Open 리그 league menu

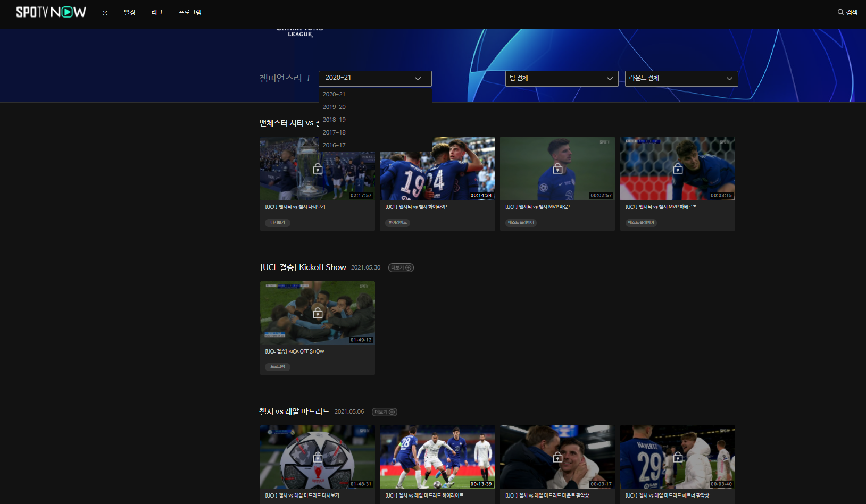(157, 12)
